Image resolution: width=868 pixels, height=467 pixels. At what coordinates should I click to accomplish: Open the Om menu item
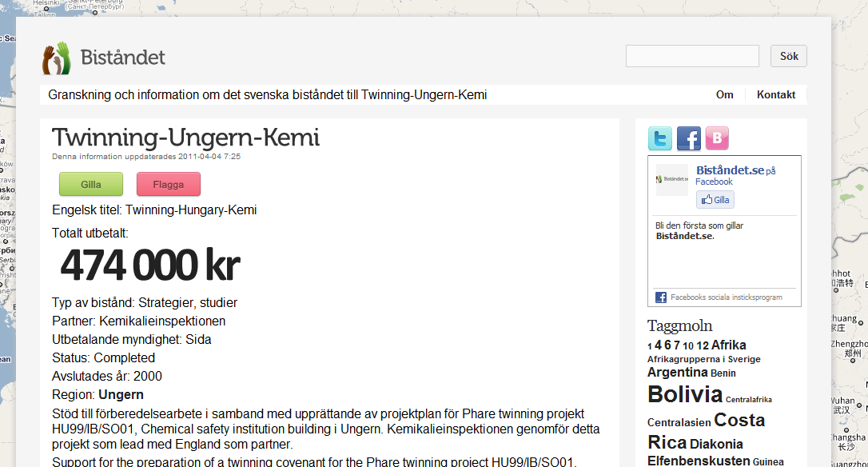pos(724,94)
